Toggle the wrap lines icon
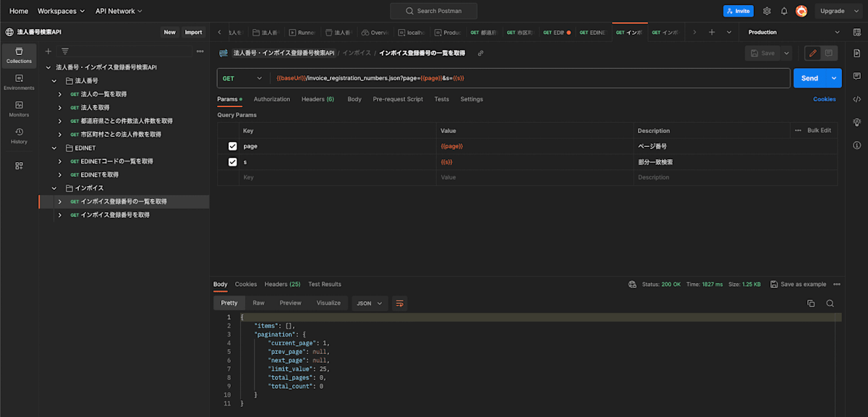 pyautogui.click(x=399, y=303)
